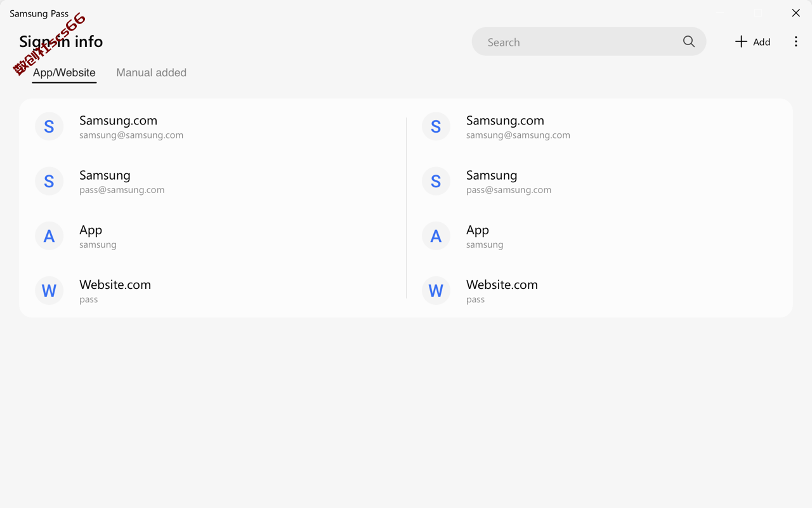This screenshot has width=812, height=508.
Task: Open the Website.com title in right column
Action: (x=502, y=284)
